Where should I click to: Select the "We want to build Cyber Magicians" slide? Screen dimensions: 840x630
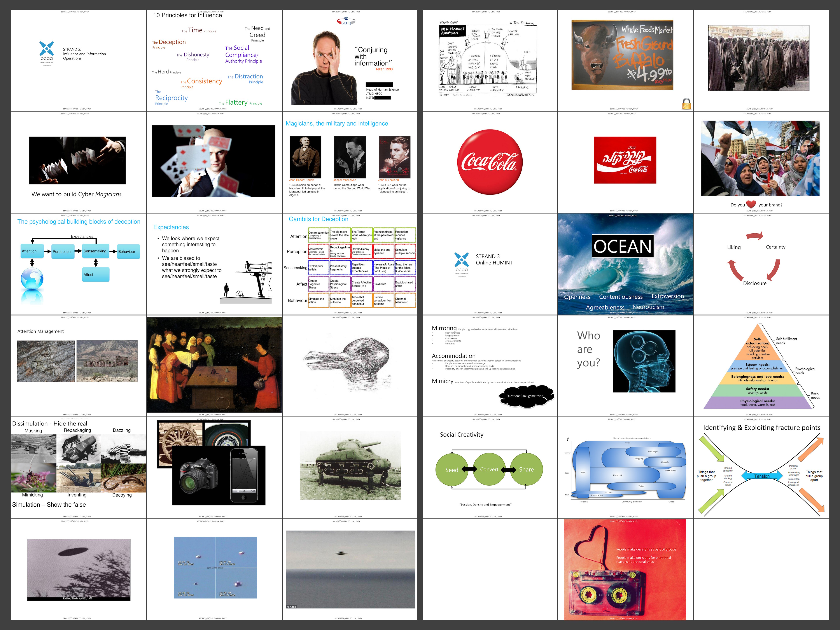pyautogui.click(x=79, y=162)
